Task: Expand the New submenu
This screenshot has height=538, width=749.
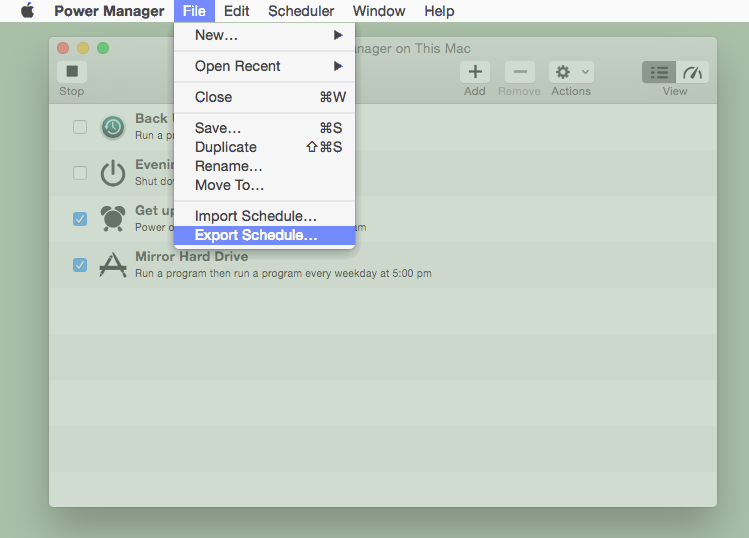Action: click(265, 35)
